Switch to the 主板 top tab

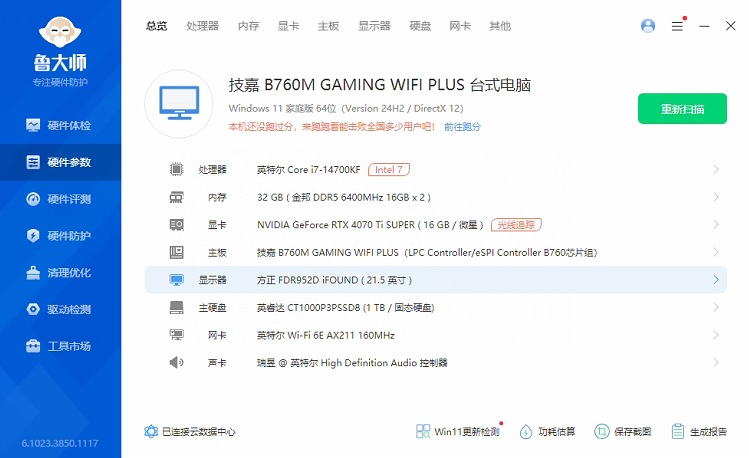329,26
